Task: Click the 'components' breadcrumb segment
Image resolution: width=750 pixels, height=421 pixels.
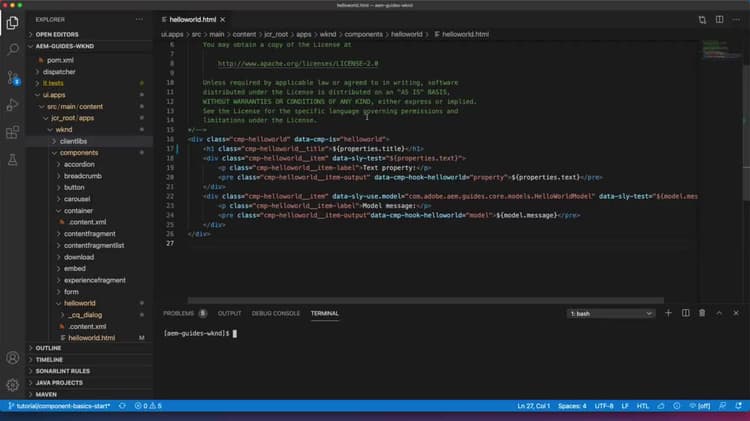Action: (364, 34)
